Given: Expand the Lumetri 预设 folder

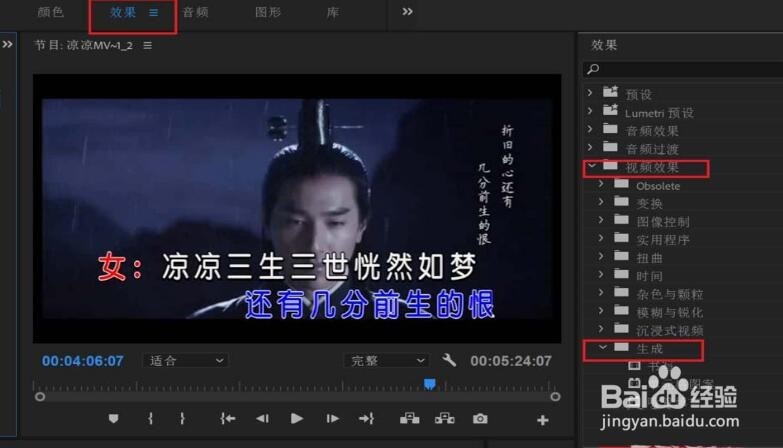Looking at the screenshot, I should tap(590, 111).
